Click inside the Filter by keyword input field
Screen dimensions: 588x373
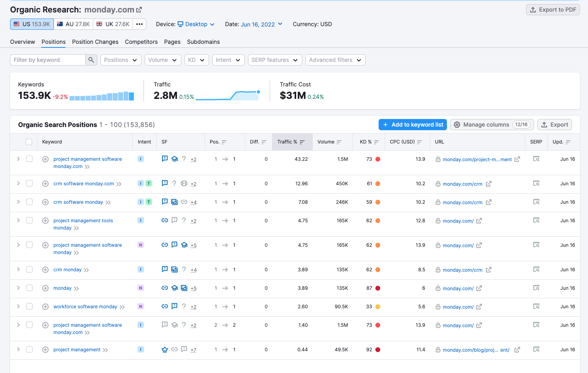pyautogui.click(x=48, y=59)
